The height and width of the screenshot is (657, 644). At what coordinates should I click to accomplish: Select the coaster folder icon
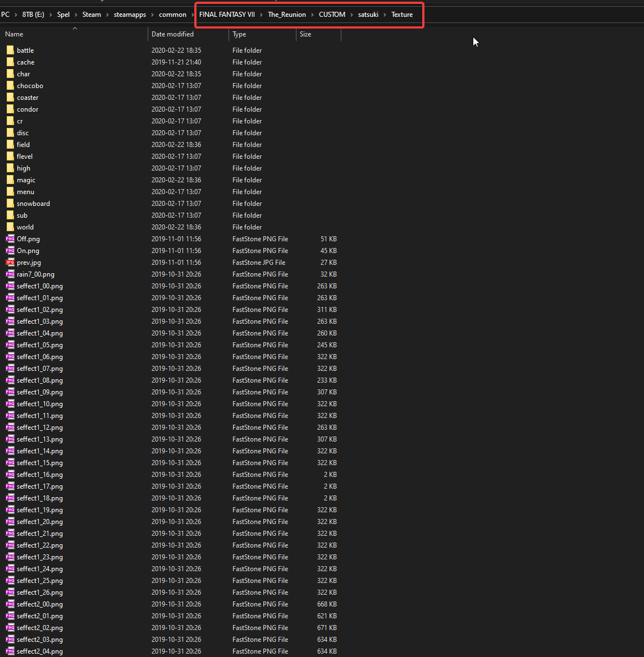click(x=10, y=97)
